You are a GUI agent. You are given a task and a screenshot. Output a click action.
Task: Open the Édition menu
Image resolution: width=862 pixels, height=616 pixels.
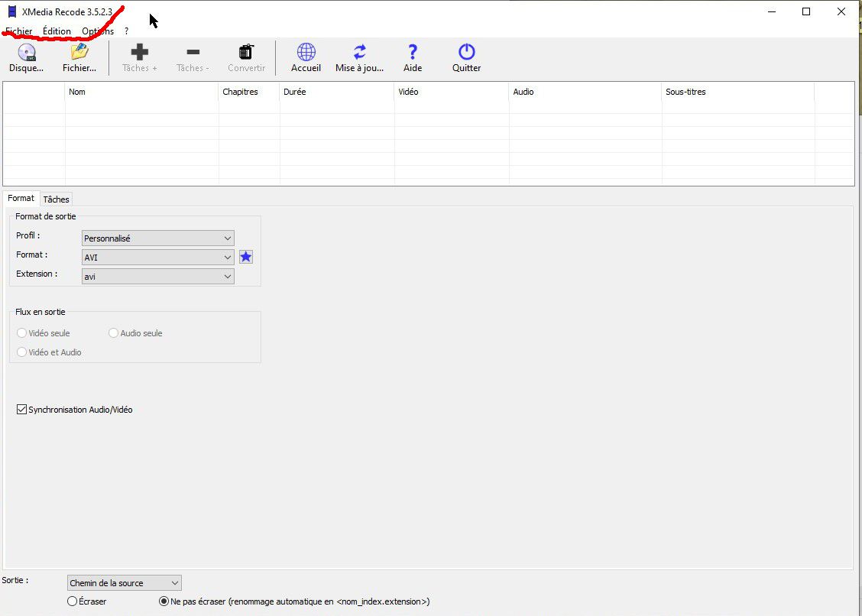coord(57,31)
